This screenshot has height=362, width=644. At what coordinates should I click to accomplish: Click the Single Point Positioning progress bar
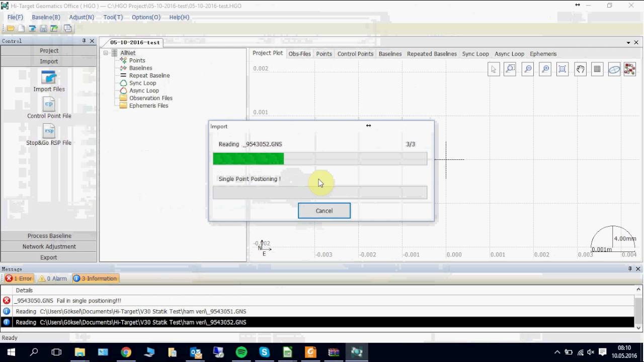320,193
